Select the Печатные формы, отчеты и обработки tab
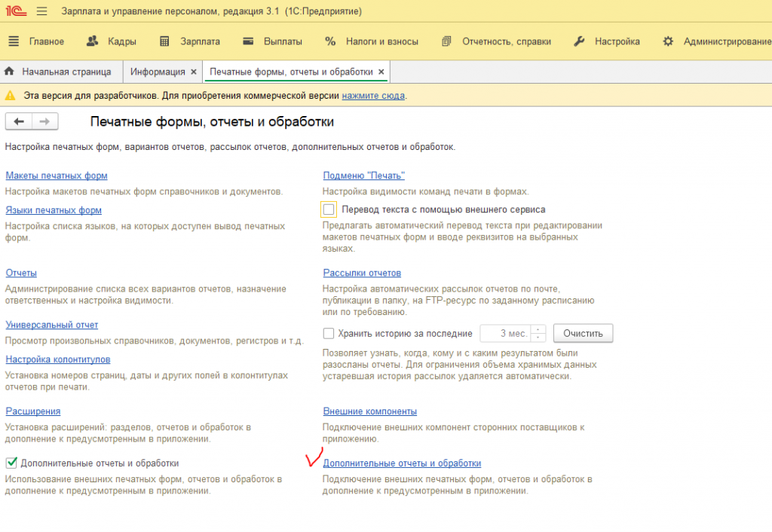Viewport: 772px width, 532px height. coord(291,72)
